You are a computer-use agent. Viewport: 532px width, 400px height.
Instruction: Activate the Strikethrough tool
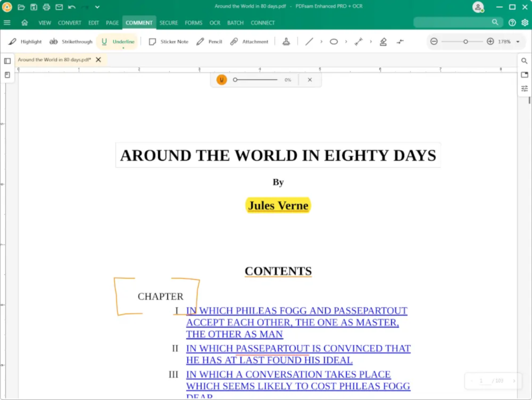click(x=71, y=42)
